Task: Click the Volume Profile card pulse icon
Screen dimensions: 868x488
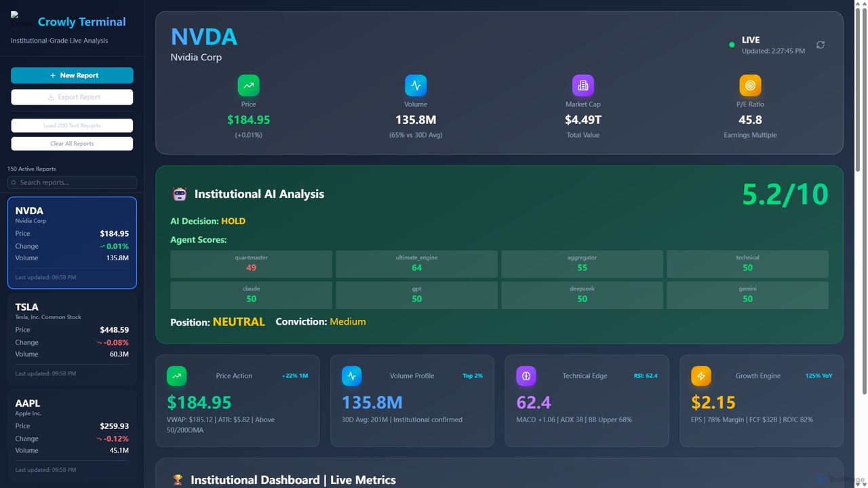Action: [x=352, y=375]
